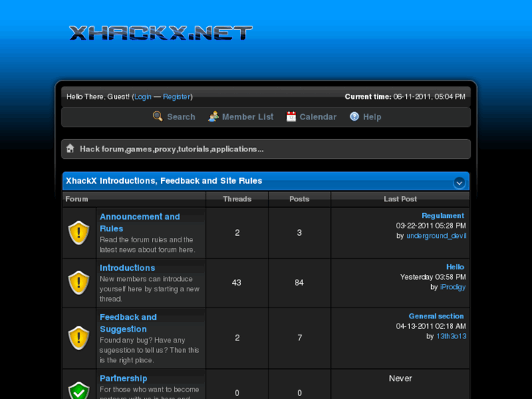Click the 04-13-2011 02:18 AM timestamp

pos(431,327)
